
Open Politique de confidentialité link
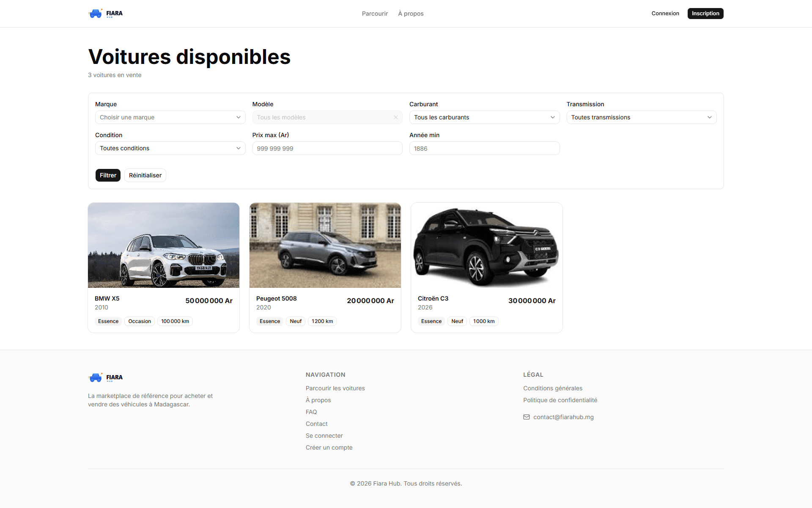[x=560, y=400]
